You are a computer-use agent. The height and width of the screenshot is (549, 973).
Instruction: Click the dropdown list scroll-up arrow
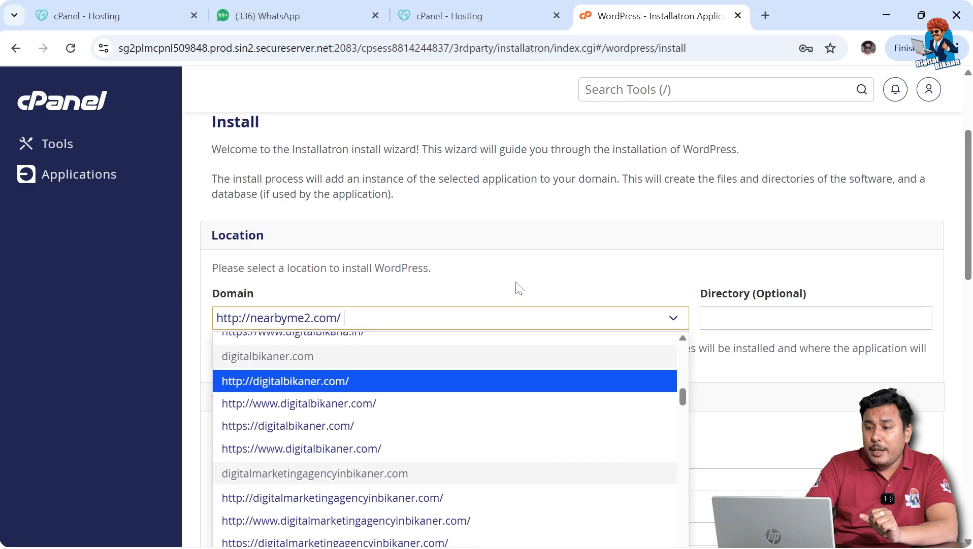tap(683, 338)
